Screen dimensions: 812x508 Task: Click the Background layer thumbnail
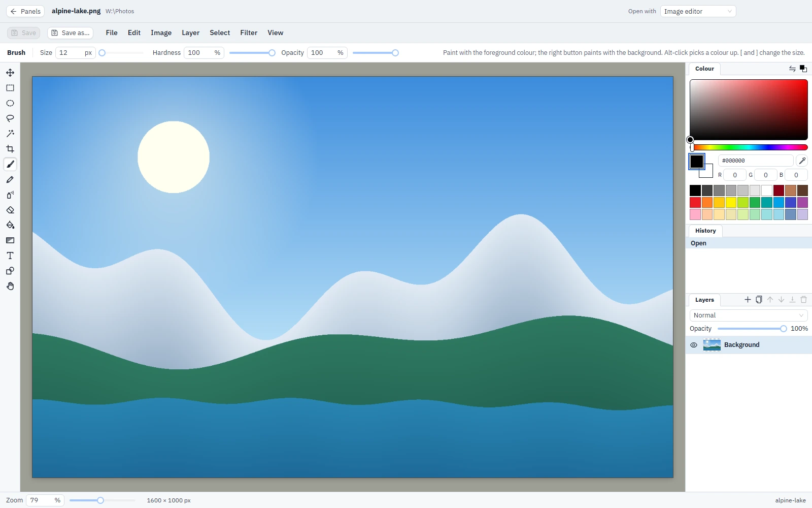tap(712, 345)
